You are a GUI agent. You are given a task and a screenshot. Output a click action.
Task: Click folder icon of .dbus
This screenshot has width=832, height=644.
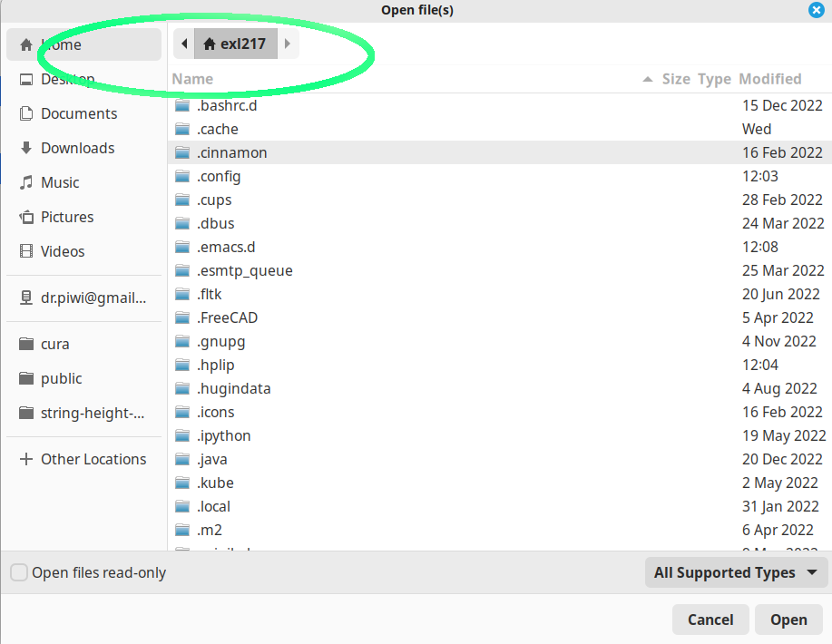(182, 223)
